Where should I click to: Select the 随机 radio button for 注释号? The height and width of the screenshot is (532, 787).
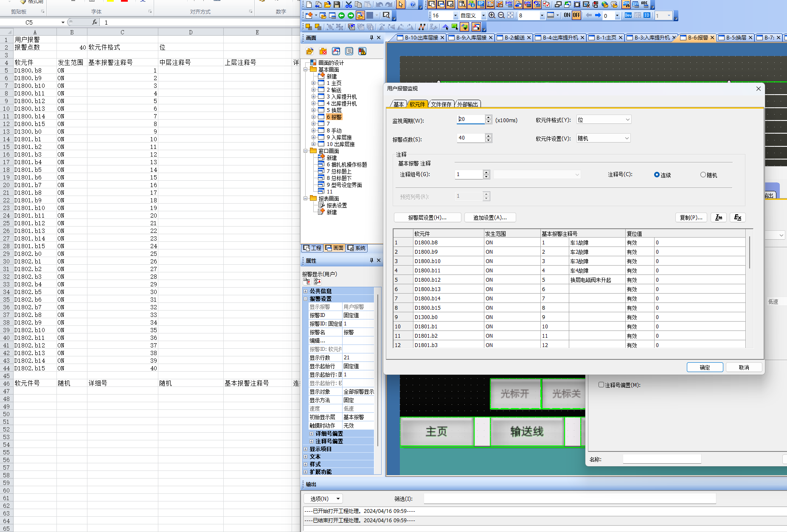pyautogui.click(x=703, y=175)
